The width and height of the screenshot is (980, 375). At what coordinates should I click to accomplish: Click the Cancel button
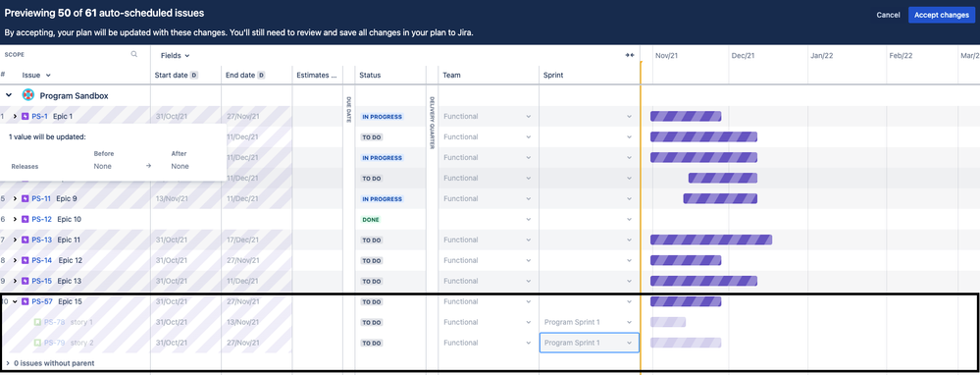pos(888,15)
